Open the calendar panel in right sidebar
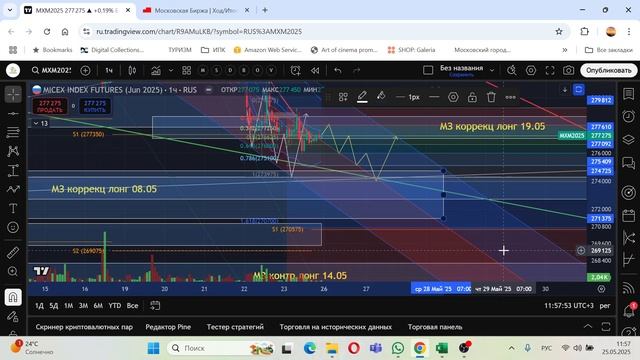The image size is (640, 360). pos(629,215)
